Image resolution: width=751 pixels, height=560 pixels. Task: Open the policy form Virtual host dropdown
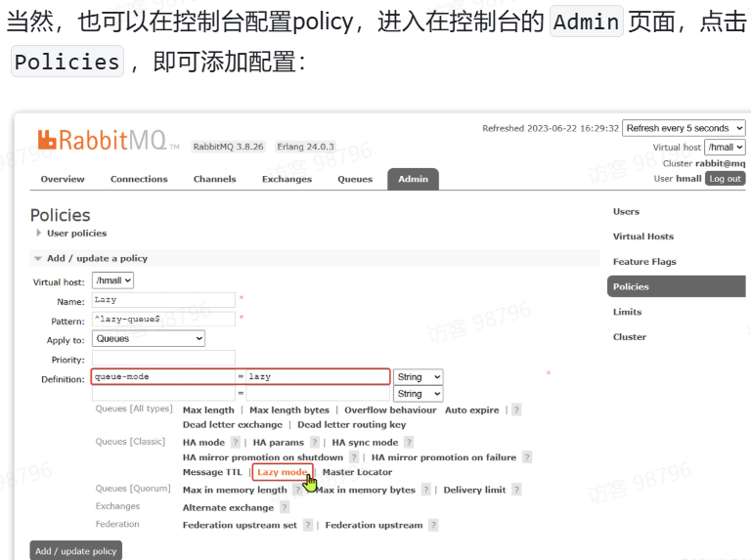tap(113, 280)
